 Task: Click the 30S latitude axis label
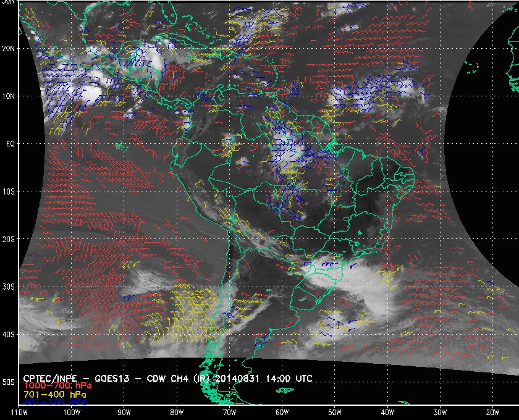click(9, 287)
